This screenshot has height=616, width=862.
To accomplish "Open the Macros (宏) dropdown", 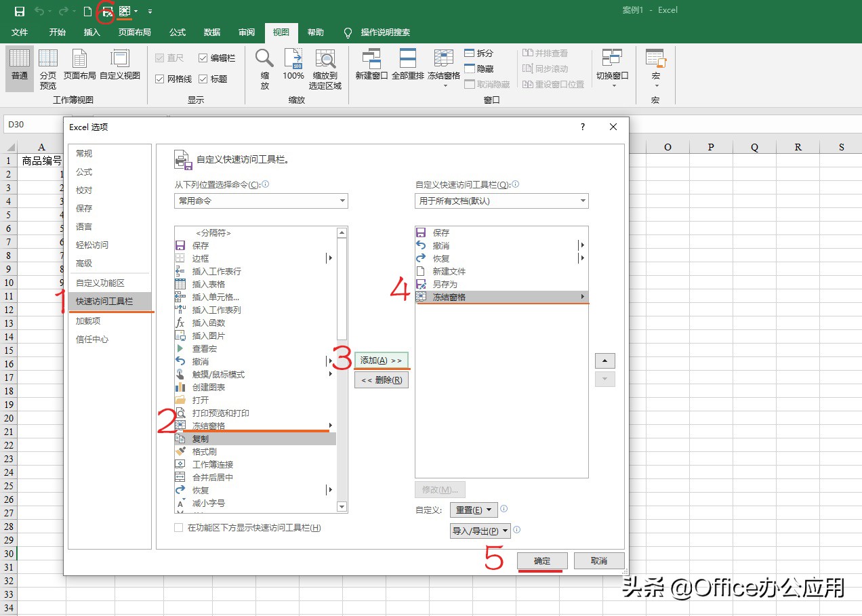I will [655, 68].
